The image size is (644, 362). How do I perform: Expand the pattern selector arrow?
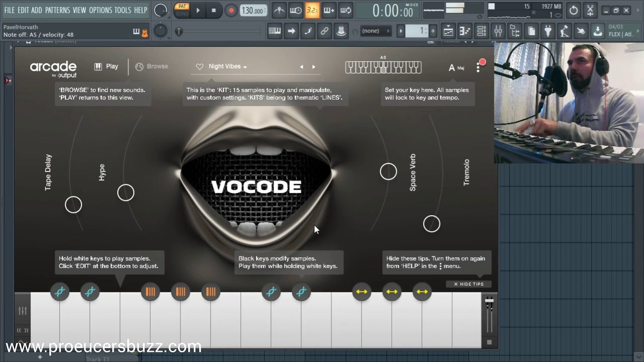tap(401, 31)
